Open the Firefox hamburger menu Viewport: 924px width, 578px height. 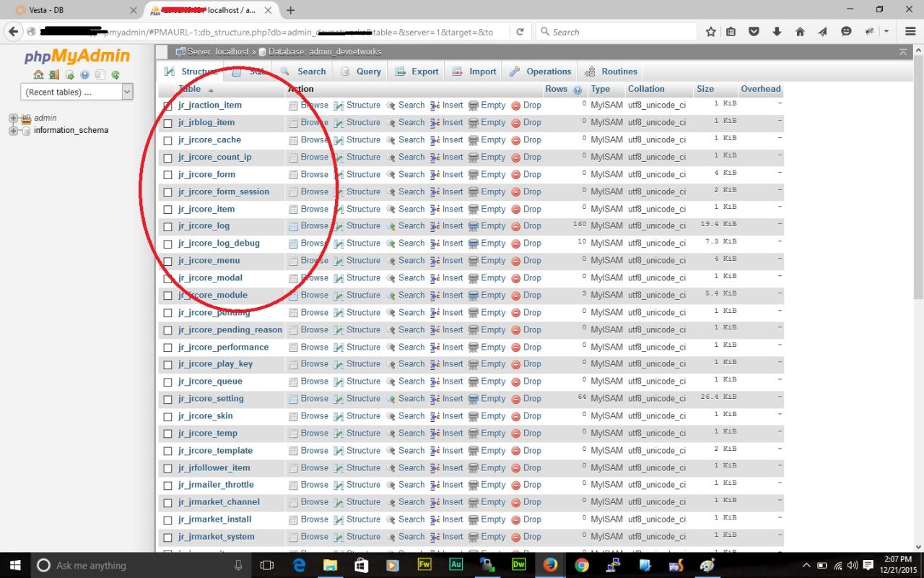pyautogui.click(x=909, y=32)
